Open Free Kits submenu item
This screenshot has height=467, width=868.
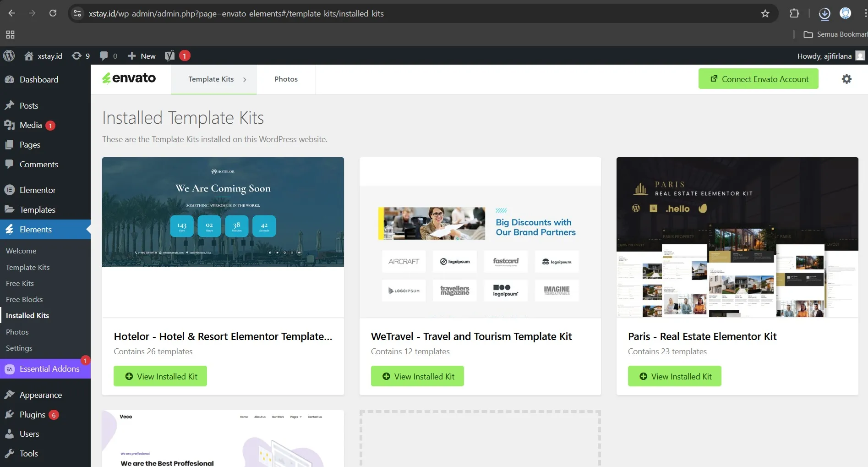coord(20,283)
